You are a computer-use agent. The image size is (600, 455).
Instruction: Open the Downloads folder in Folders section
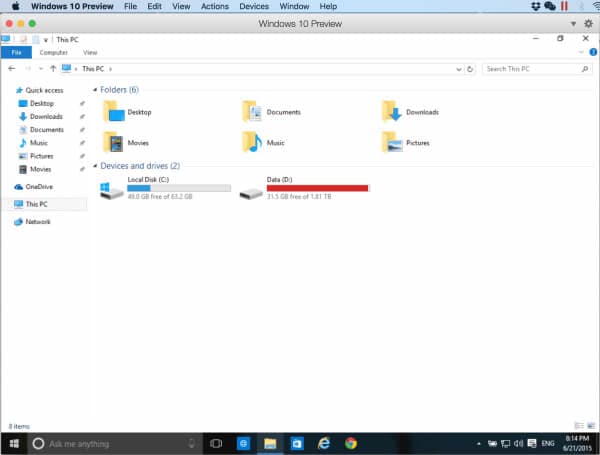410,112
